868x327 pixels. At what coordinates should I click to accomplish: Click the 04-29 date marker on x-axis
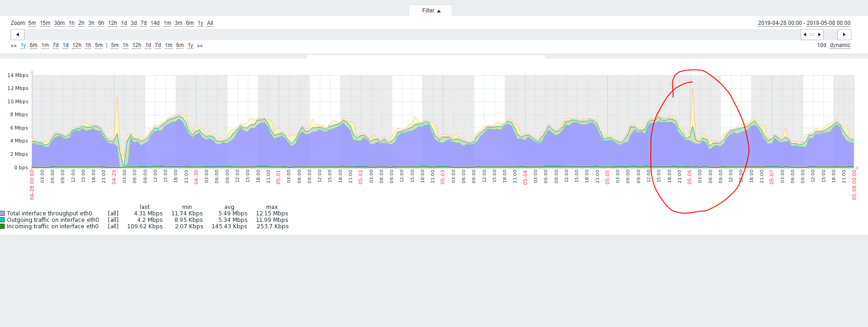114,177
